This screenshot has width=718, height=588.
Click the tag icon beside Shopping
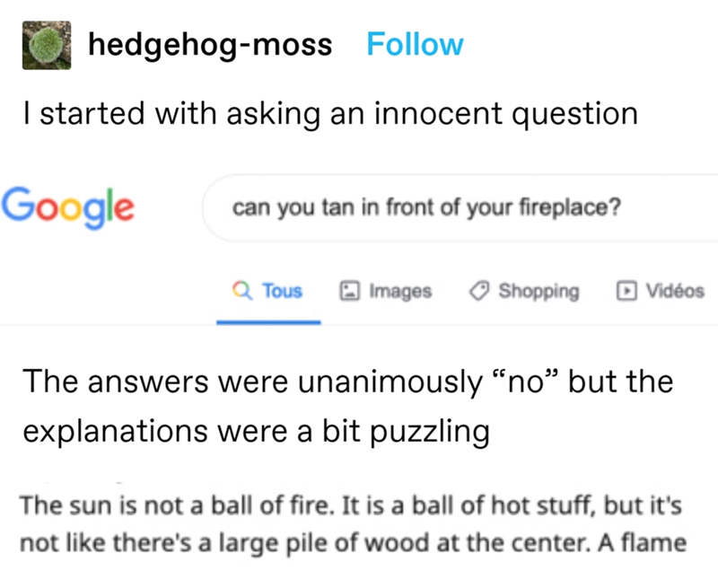pos(478,291)
